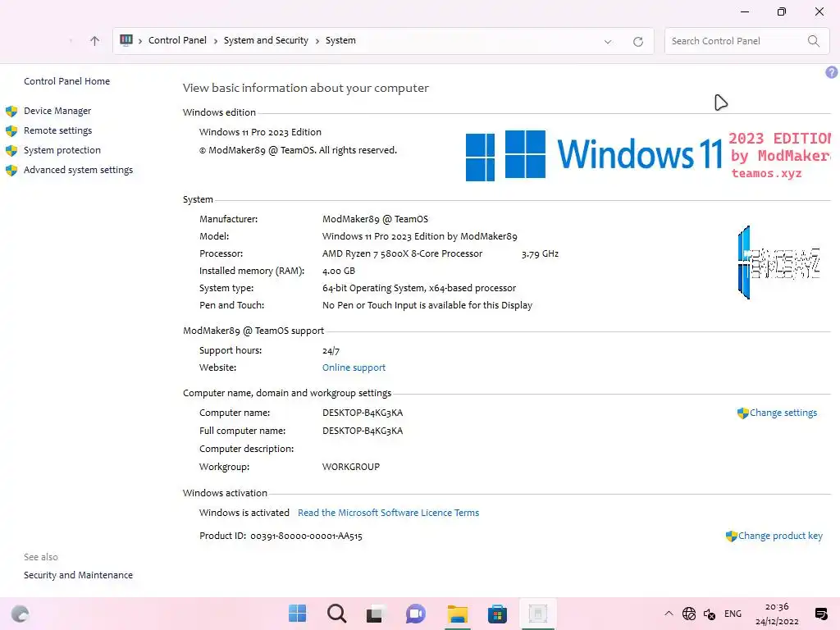Screen dimensions: 840x630
Task: Click the Up arrow navigation button
Action: [95, 41]
